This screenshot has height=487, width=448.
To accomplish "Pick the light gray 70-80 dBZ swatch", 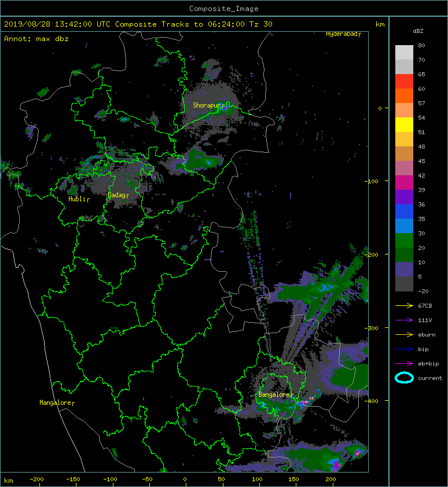I will [404, 53].
